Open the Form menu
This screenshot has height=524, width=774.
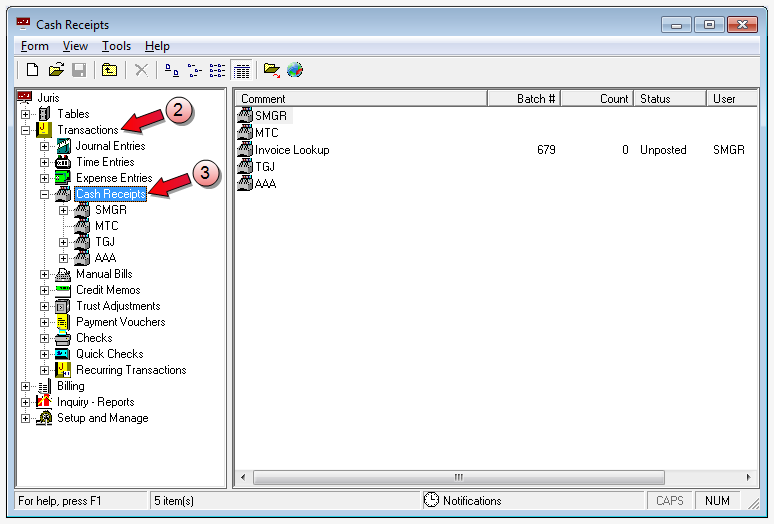(x=35, y=46)
